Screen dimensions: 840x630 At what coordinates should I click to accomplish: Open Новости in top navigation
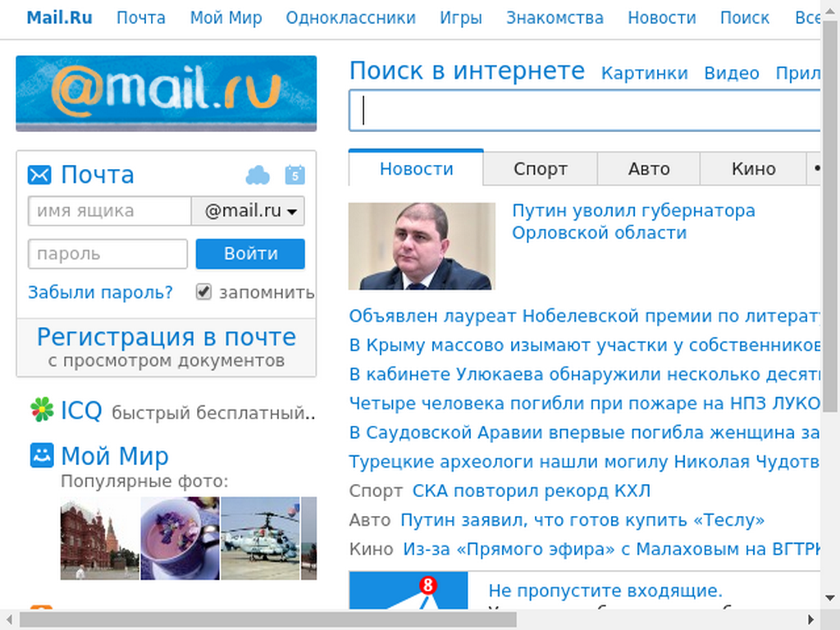[x=662, y=18]
